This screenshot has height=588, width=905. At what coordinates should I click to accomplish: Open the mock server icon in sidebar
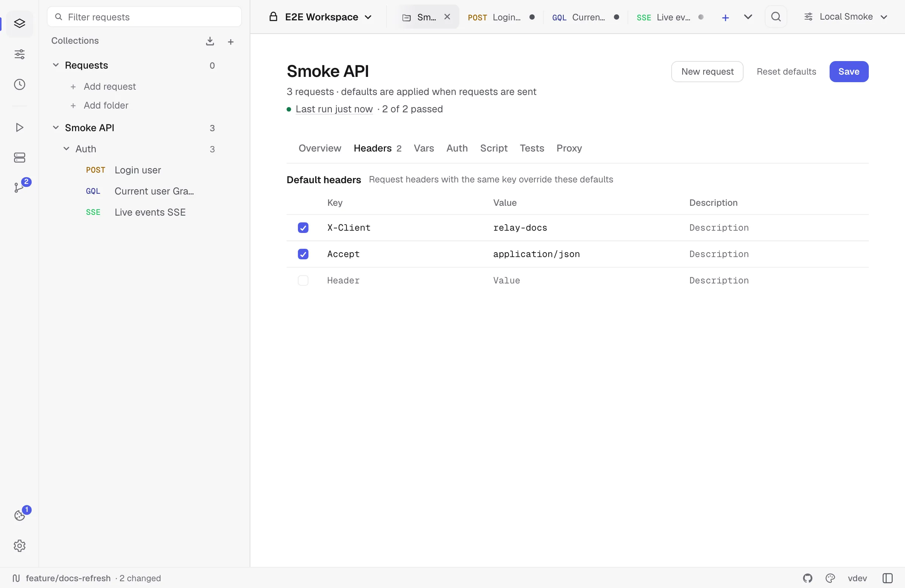tap(19, 158)
